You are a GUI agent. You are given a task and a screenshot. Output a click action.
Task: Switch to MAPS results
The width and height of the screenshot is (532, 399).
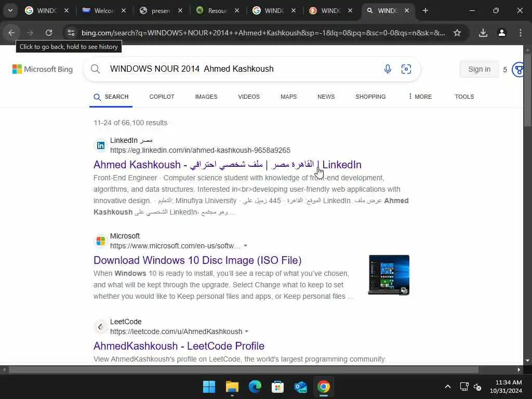coord(289,97)
